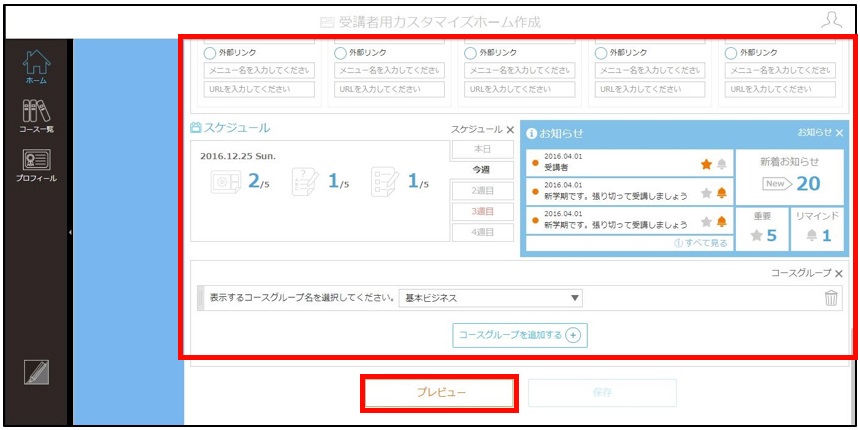Click the video lesson icon showing 2/5
The image size is (860, 430).
(225, 182)
